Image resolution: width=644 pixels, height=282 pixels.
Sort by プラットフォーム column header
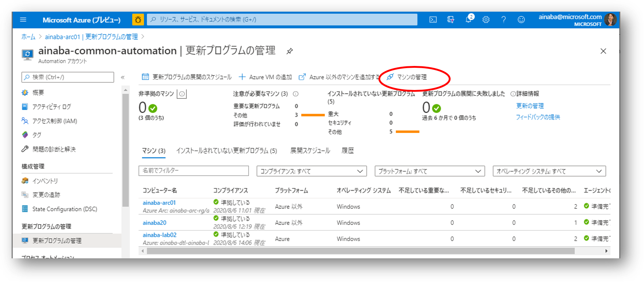click(292, 191)
